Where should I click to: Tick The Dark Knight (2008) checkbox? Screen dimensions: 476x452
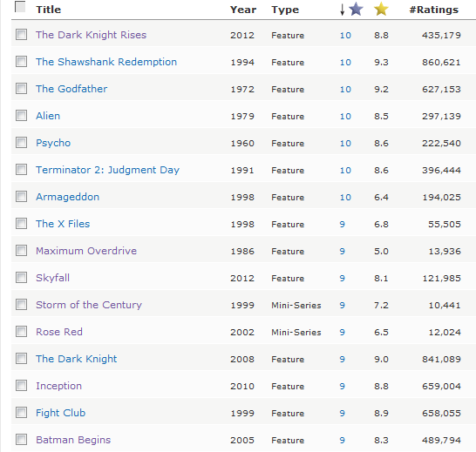point(21,359)
